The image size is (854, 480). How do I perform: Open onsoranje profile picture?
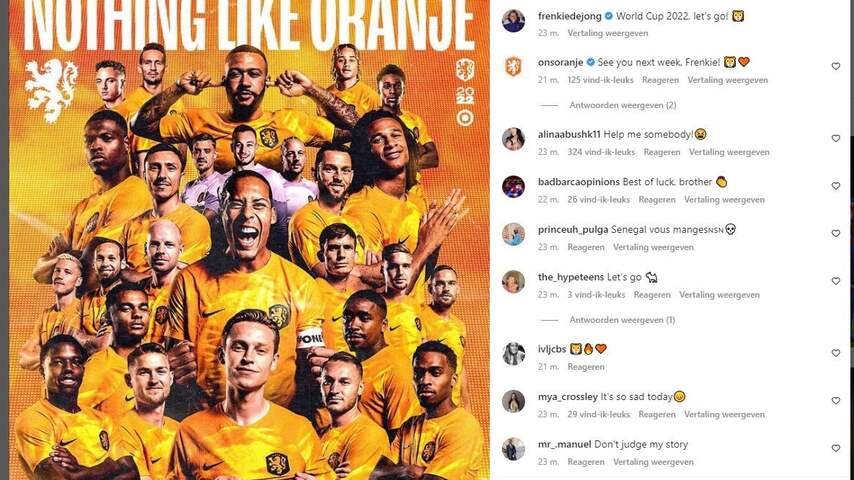click(x=514, y=67)
